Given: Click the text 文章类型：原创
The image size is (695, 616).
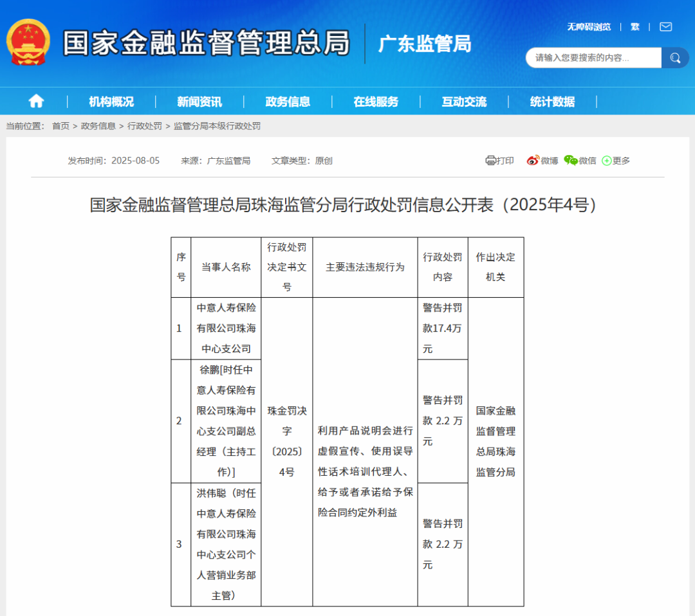Looking at the screenshot, I should click(x=302, y=161).
